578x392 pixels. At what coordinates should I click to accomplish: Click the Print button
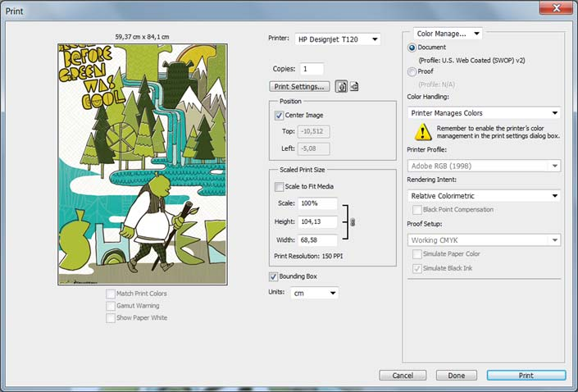click(x=526, y=376)
